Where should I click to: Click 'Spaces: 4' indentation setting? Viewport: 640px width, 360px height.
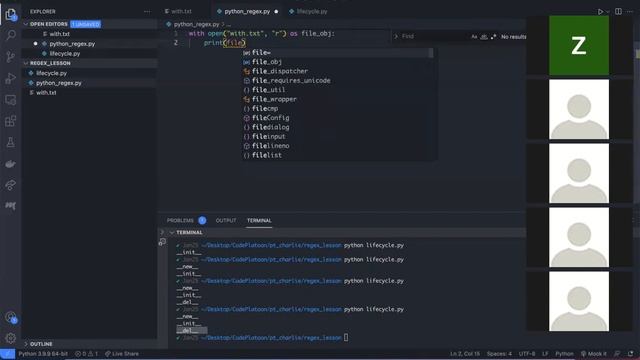tap(499, 354)
